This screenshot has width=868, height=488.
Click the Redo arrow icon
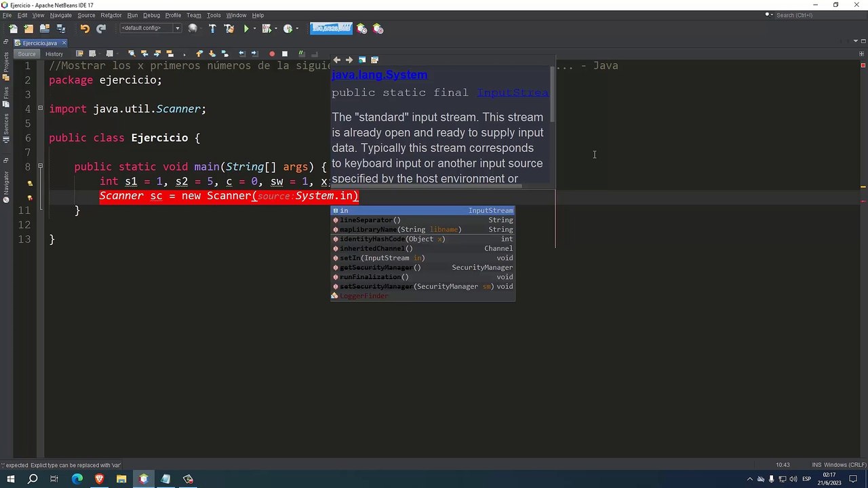click(x=101, y=28)
